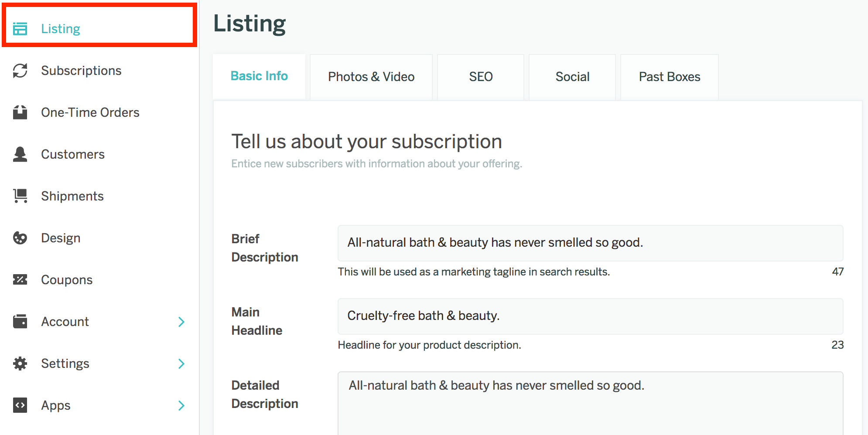868x435 pixels.
Task: View the Past Boxes tab
Action: [669, 76]
